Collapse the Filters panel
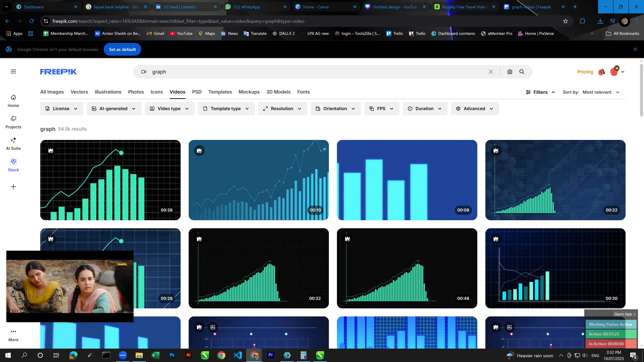The width and height of the screenshot is (644, 362). pyautogui.click(x=540, y=92)
